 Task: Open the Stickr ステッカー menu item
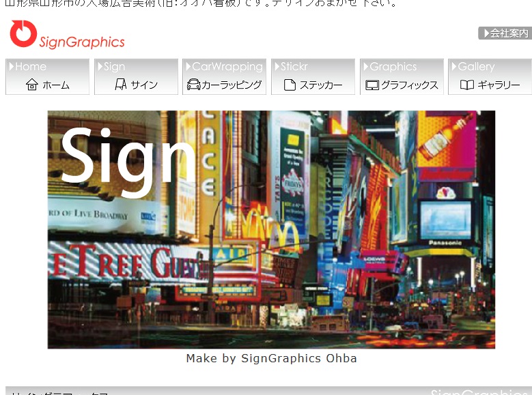coord(313,76)
